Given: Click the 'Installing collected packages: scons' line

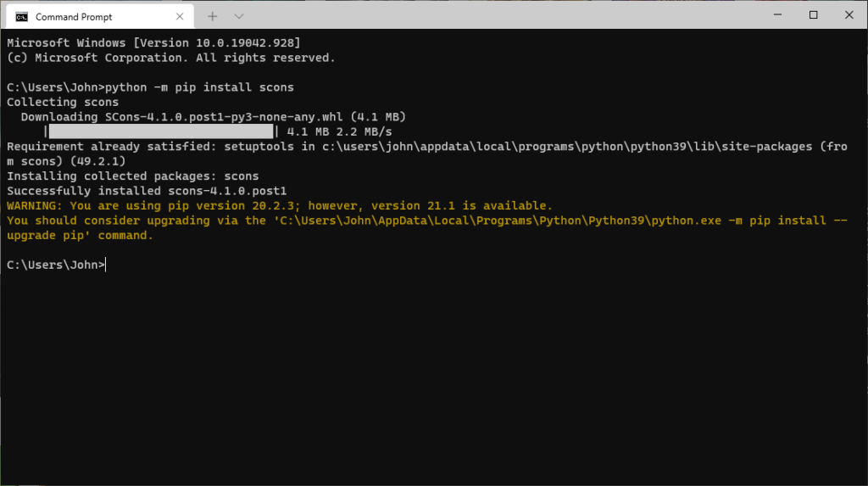Looking at the screenshot, I should [x=133, y=176].
